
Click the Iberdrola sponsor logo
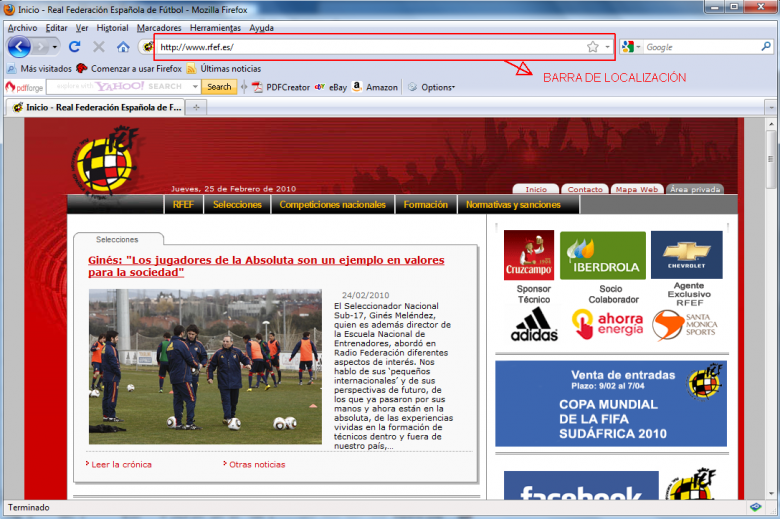(x=603, y=255)
